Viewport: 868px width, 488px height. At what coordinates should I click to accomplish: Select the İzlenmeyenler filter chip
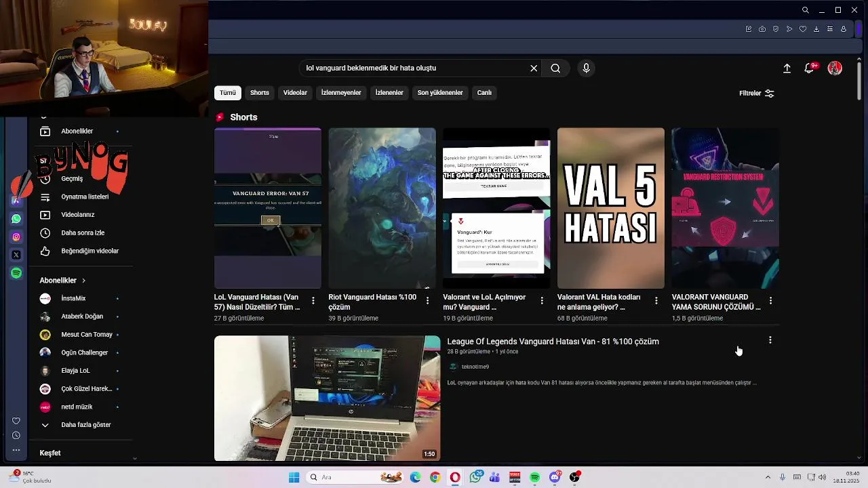[x=341, y=93]
